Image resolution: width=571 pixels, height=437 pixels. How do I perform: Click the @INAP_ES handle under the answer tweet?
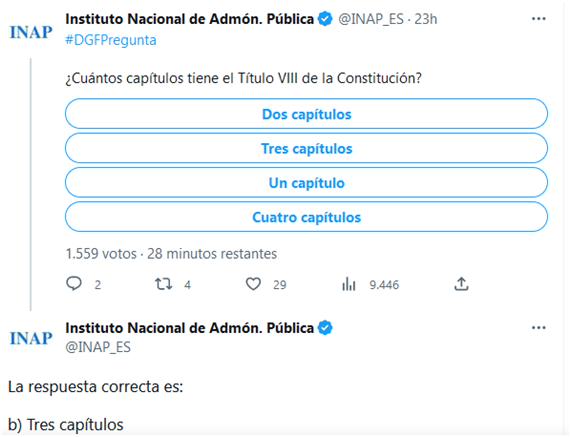[98, 347]
